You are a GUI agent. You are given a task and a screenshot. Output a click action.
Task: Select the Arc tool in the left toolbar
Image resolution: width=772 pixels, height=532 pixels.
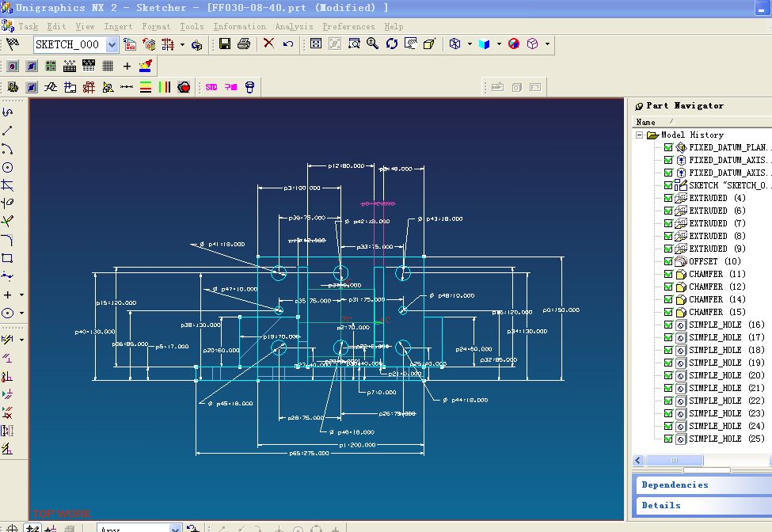pos(7,149)
